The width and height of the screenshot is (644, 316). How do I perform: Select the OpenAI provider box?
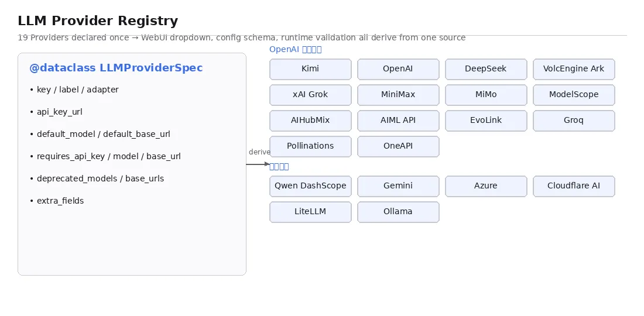(398, 69)
